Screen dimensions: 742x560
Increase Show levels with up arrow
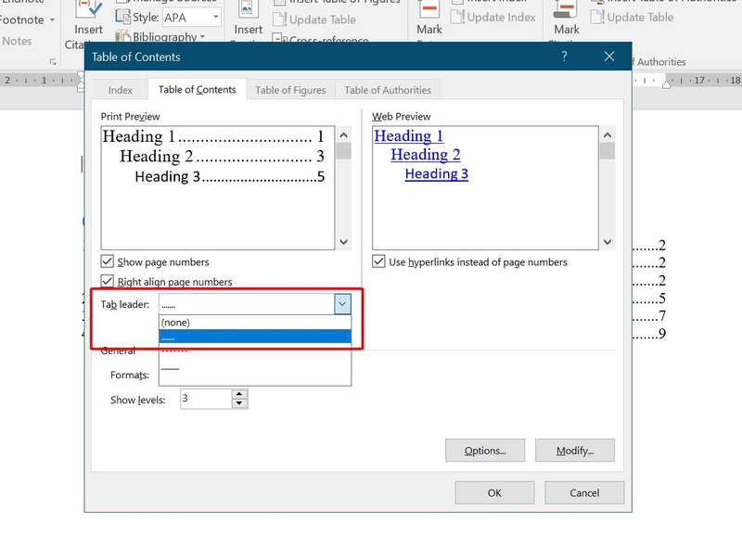tap(239, 394)
